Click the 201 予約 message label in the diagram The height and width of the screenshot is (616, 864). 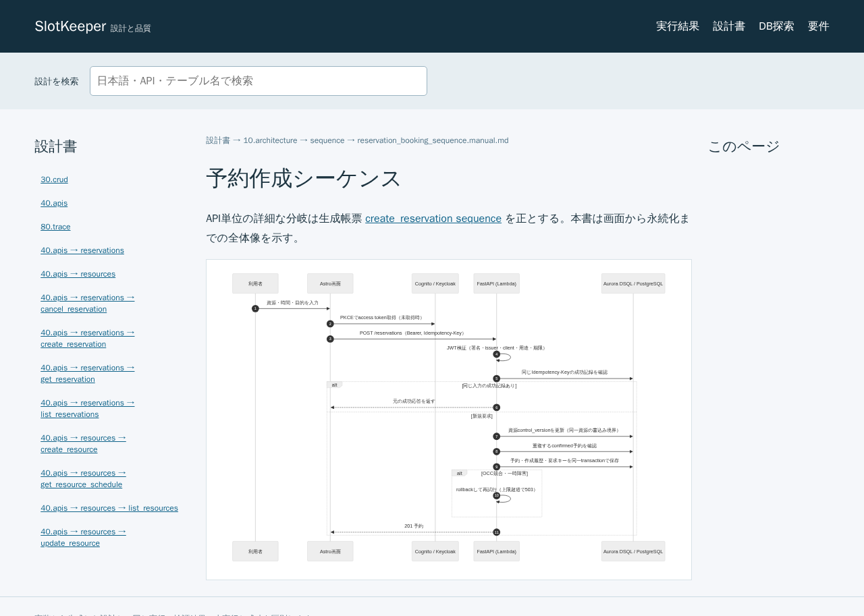tap(414, 526)
